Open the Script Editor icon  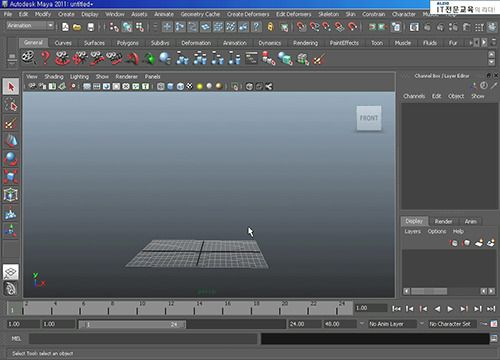coord(494,339)
